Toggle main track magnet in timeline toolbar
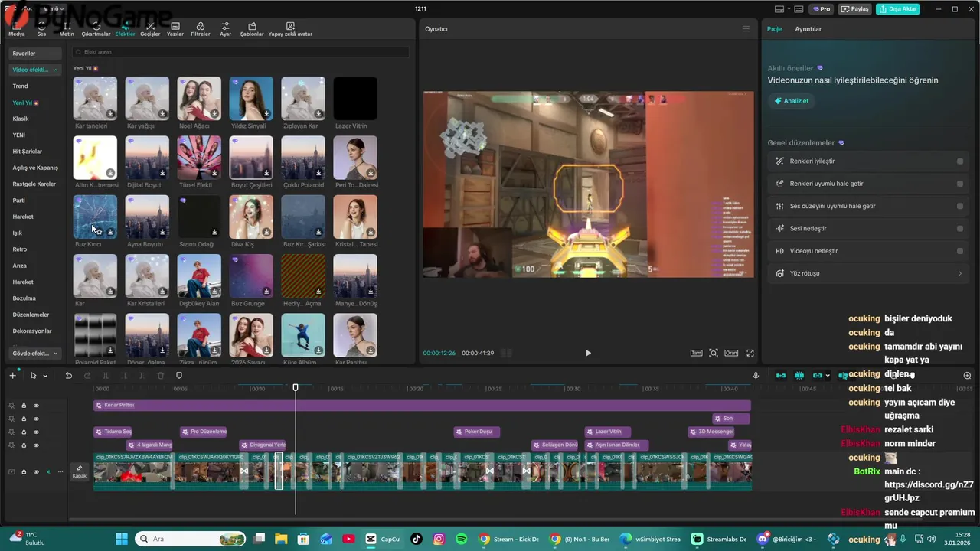 point(781,376)
